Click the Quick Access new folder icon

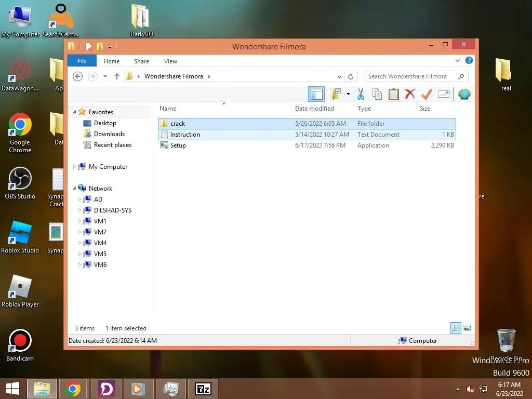pos(99,46)
